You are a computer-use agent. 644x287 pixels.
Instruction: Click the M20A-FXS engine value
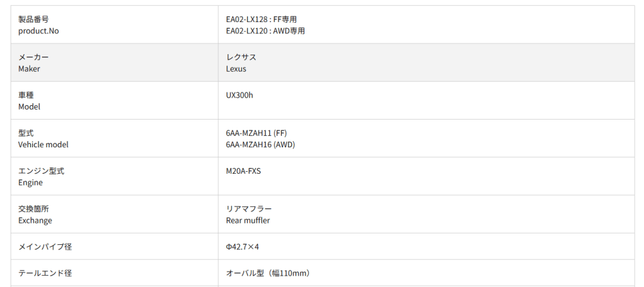click(x=243, y=171)
